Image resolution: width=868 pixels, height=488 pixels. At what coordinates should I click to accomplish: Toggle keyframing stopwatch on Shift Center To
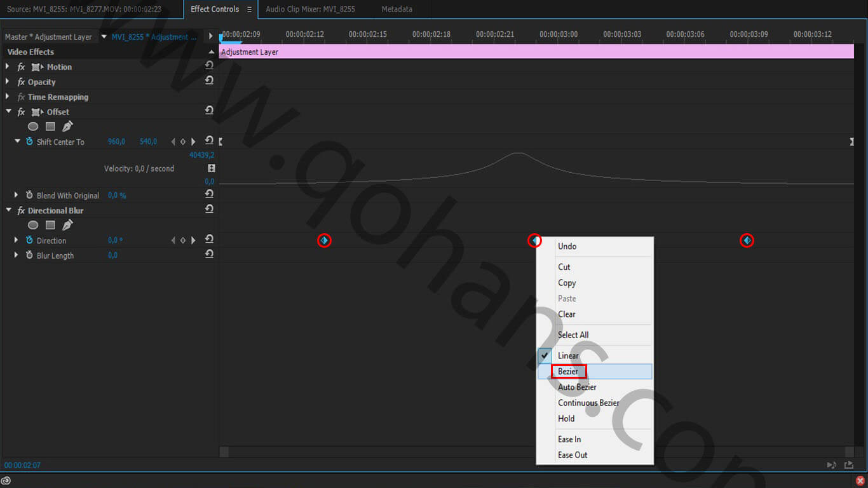[x=29, y=141]
